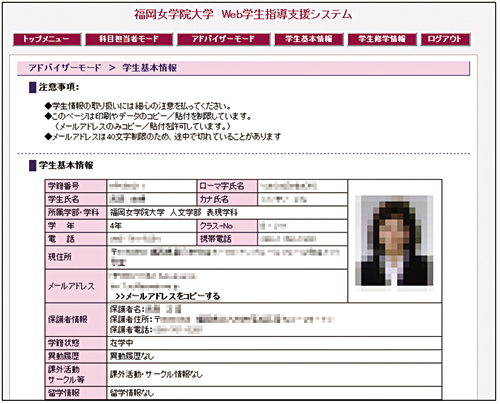Click the 電話 label cell

click(x=76, y=239)
